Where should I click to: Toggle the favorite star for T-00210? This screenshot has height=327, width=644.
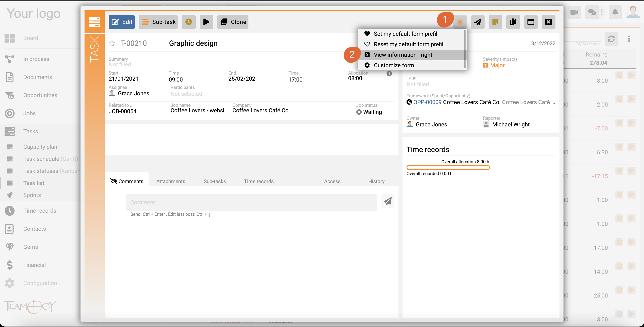pyautogui.click(x=112, y=44)
